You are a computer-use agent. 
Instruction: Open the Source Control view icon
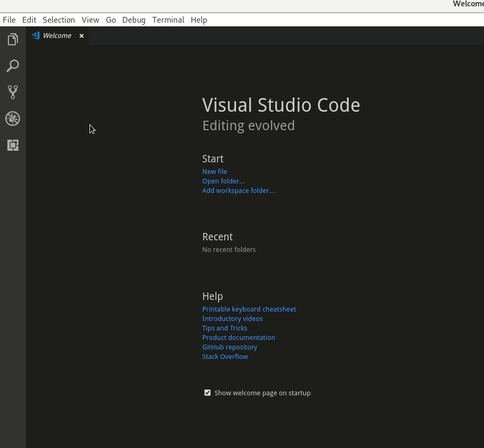pos(13,92)
